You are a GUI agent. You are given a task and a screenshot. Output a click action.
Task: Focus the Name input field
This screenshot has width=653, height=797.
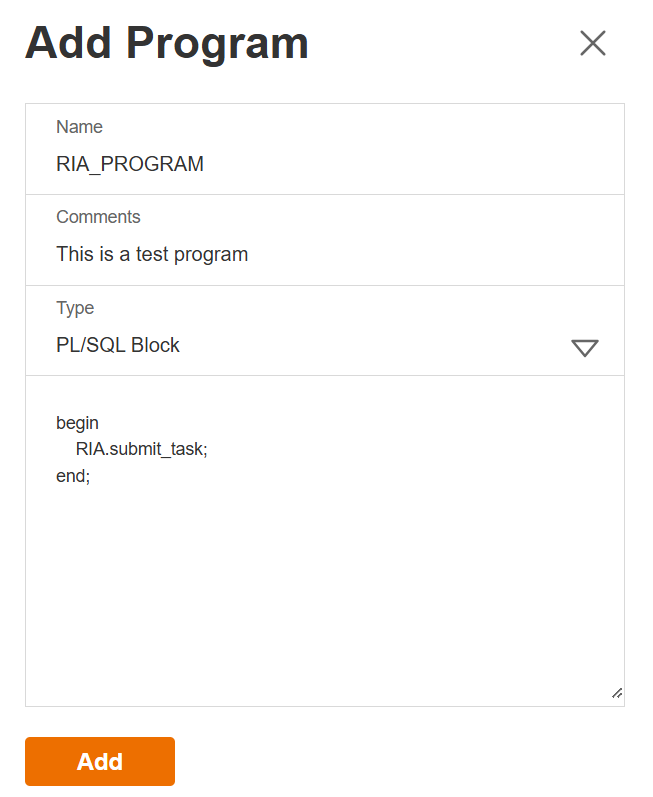(x=325, y=164)
